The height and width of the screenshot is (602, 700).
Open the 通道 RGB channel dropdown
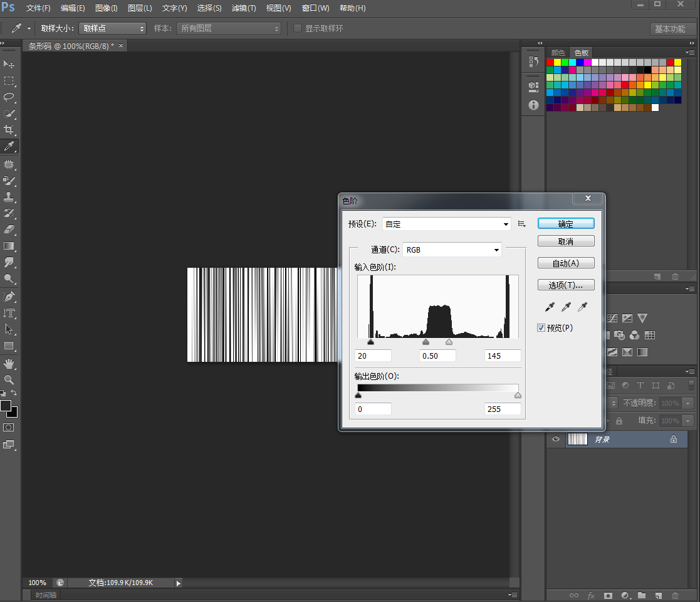pyautogui.click(x=452, y=250)
